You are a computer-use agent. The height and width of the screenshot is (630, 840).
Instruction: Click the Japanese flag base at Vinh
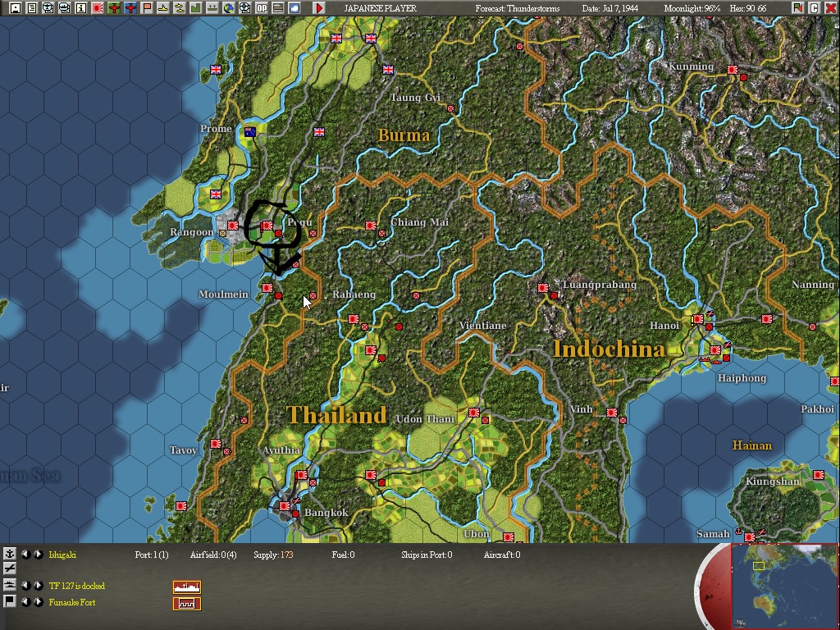click(611, 412)
